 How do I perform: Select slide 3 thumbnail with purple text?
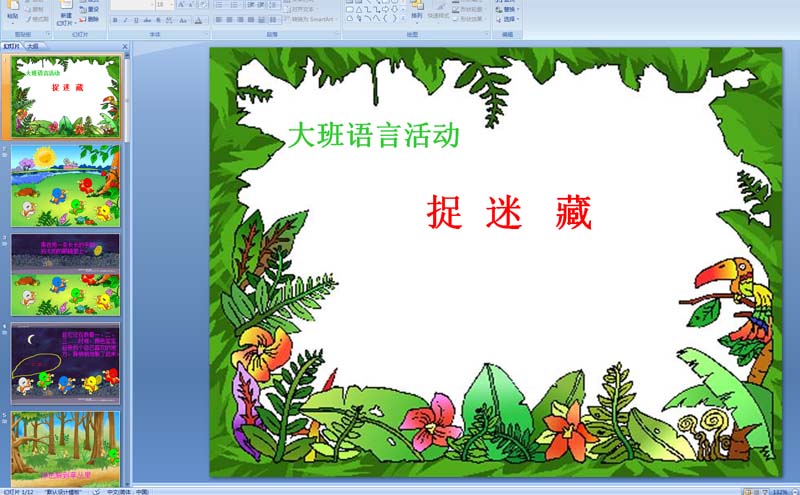[66, 275]
